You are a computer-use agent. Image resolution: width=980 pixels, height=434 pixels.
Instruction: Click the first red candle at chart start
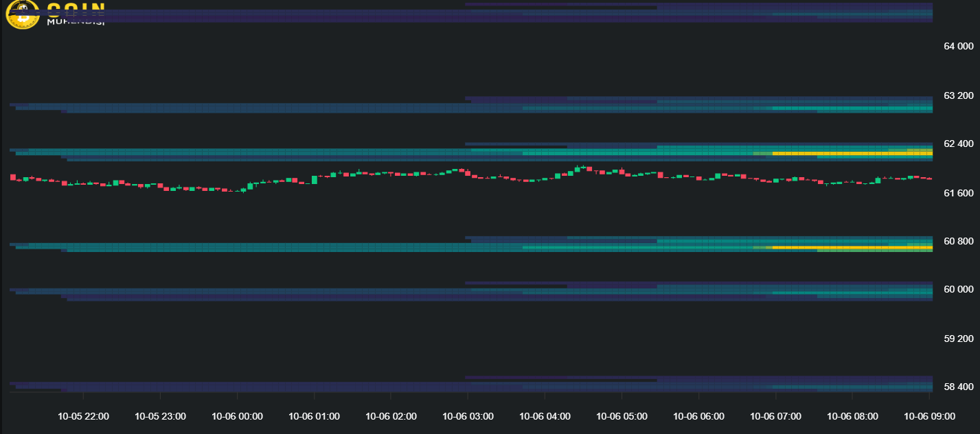click(12, 177)
